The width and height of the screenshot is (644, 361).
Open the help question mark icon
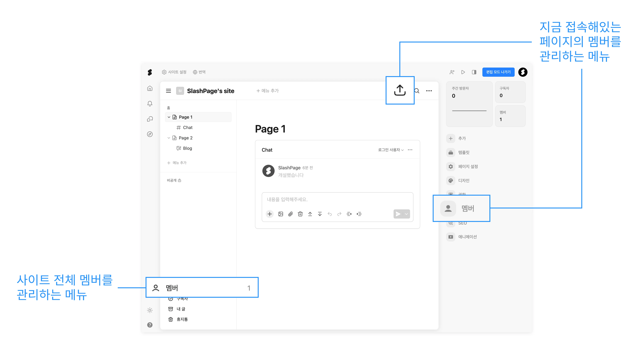pyautogui.click(x=150, y=325)
